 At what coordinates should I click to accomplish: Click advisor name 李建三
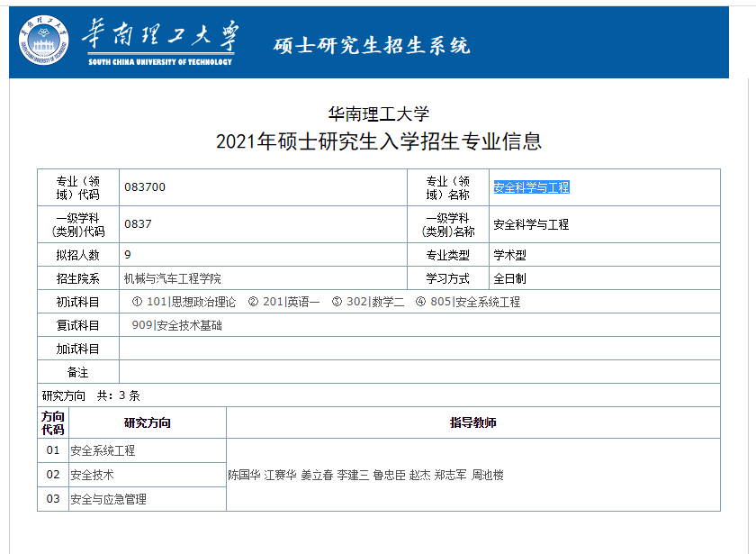[353, 476]
